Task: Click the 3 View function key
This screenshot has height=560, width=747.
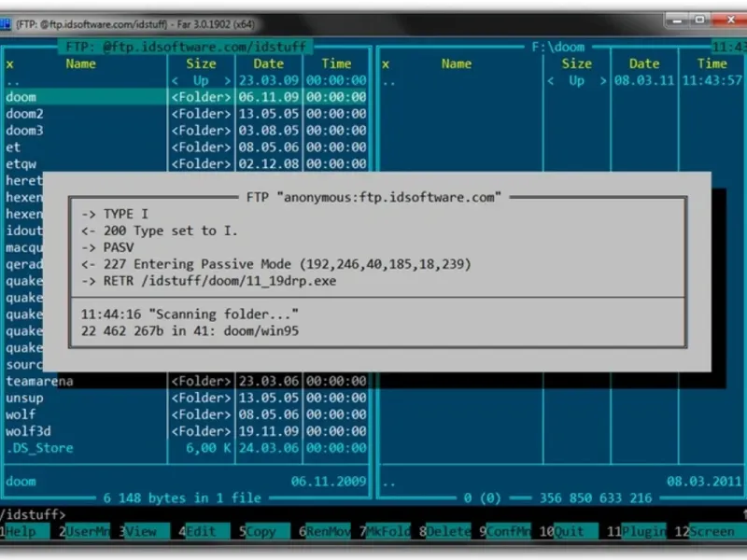Action: tap(144, 531)
